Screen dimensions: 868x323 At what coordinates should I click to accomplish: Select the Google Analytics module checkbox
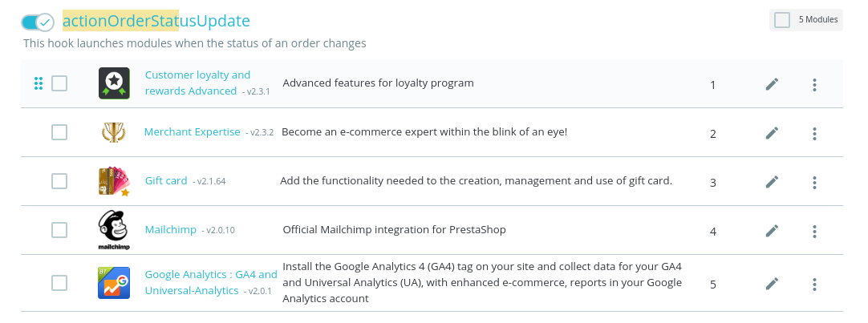59,283
